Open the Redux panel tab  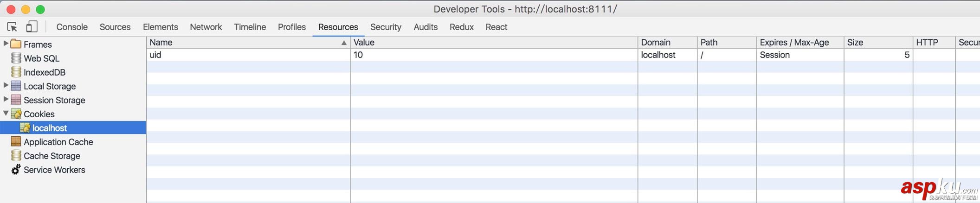pos(461,27)
